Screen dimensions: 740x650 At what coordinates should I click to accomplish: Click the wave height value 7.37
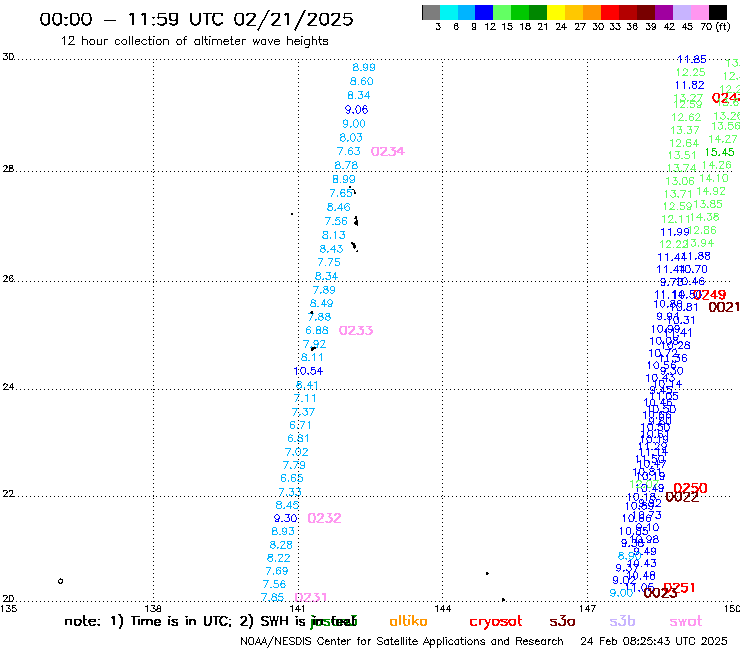click(303, 412)
